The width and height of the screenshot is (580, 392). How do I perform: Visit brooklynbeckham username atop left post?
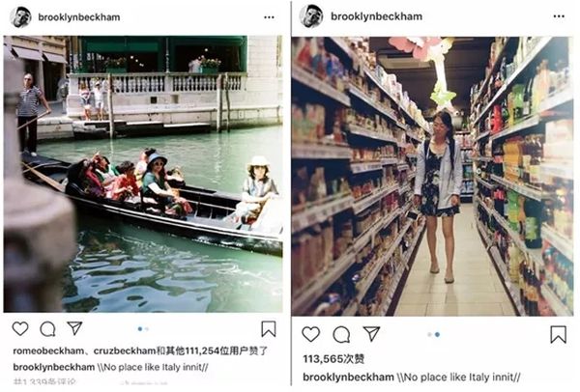pyautogui.click(x=79, y=17)
